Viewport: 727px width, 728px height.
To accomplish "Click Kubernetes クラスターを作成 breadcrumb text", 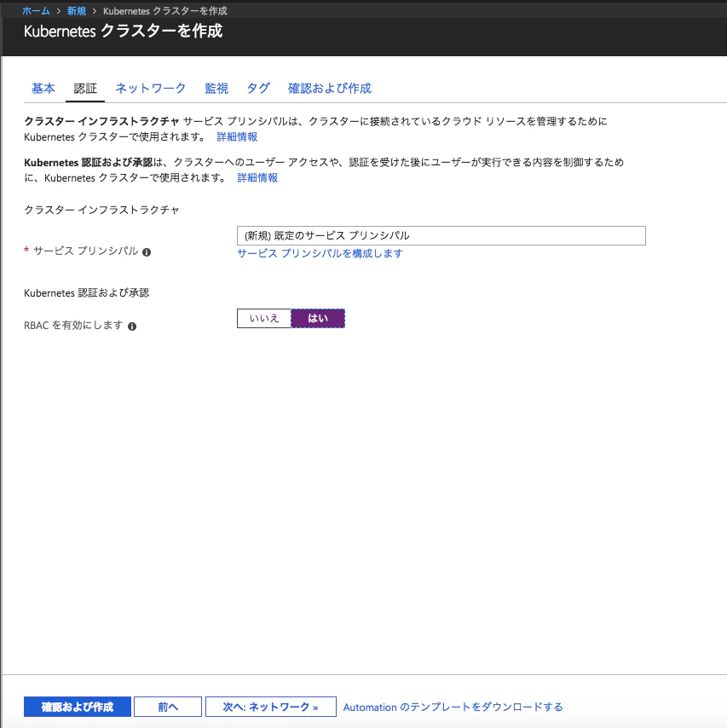I will 165,11.
